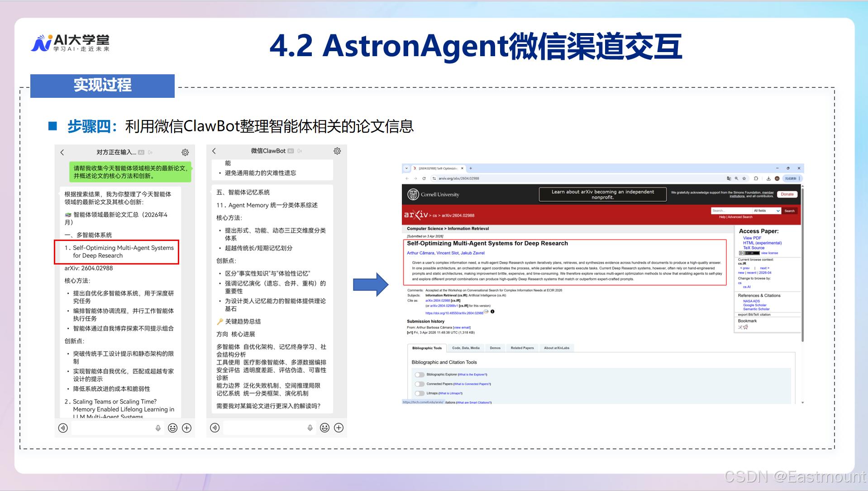Switch to Bibliographic Tools tab
The image size is (868, 491).
pos(427,348)
